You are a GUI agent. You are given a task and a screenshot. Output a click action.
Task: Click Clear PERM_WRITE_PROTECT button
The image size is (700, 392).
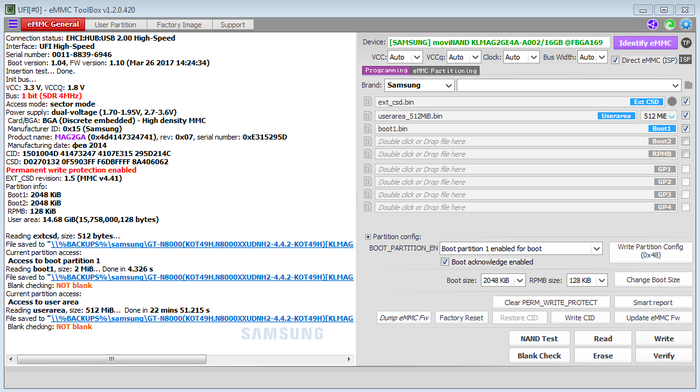click(551, 303)
